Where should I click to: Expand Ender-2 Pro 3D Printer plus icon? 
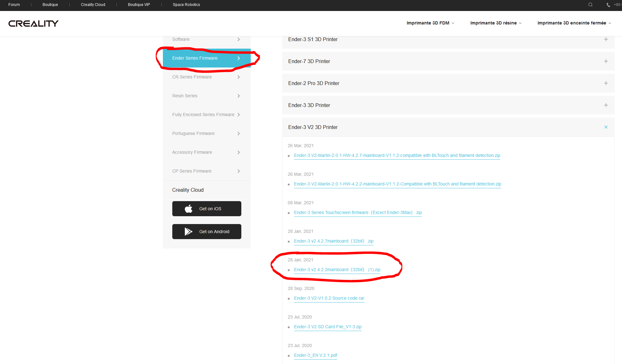point(606,83)
